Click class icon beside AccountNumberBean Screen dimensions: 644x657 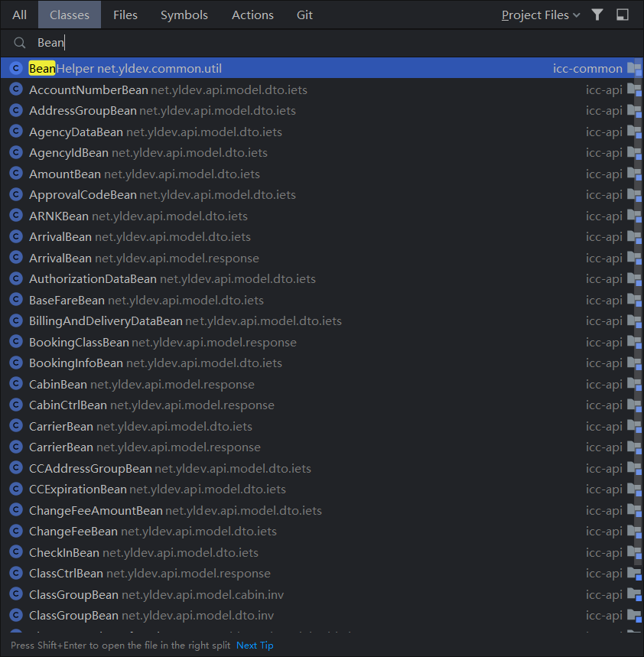point(16,89)
